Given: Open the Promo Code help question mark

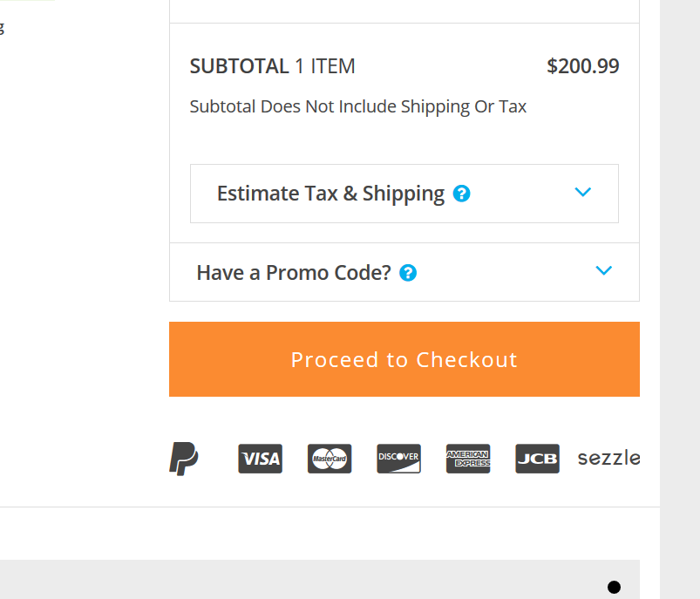Looking at the screenshot, I should (x=408, y=273).
